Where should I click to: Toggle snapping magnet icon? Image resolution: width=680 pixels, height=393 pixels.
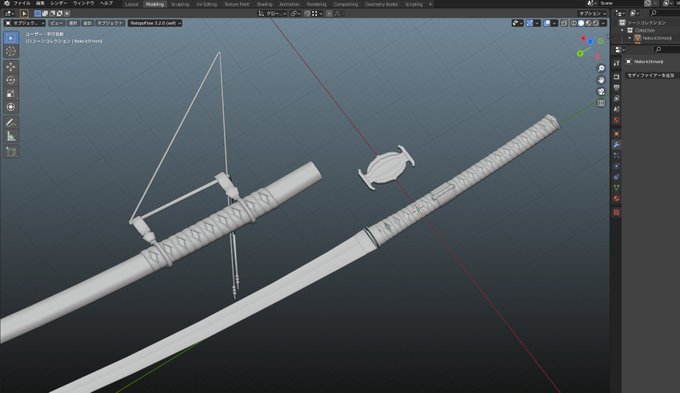307,13
